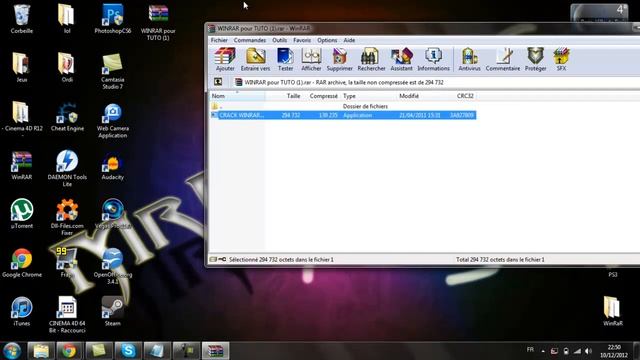Open the Outils menu
Viewport: 640px width, 360px height.
[x=280, y=40]
